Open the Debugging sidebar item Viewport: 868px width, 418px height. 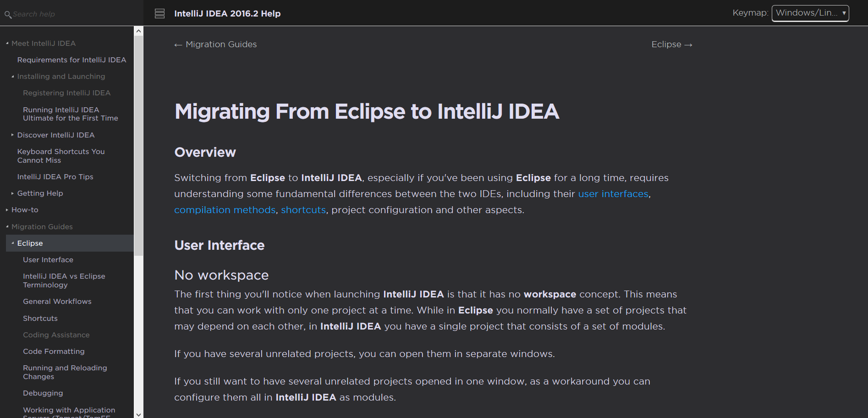point(43,393)
